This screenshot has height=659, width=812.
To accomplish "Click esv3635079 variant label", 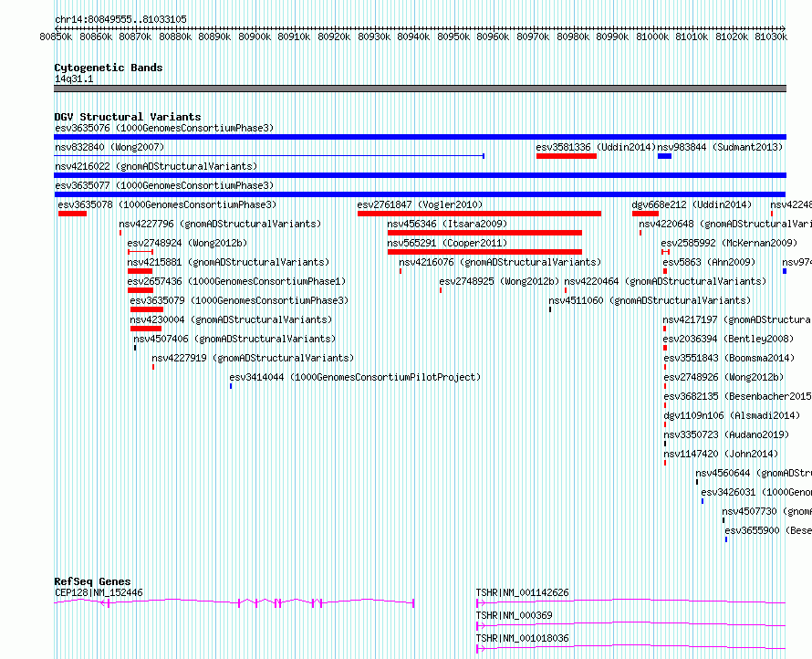I will (239, 300).
